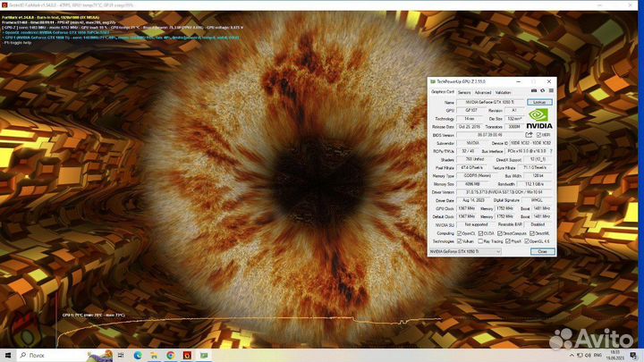This screenshot has width=644, height=362.
Task: Toggle the UEFI checkbox
Action: pyautogui.click(x=539, y=134)
